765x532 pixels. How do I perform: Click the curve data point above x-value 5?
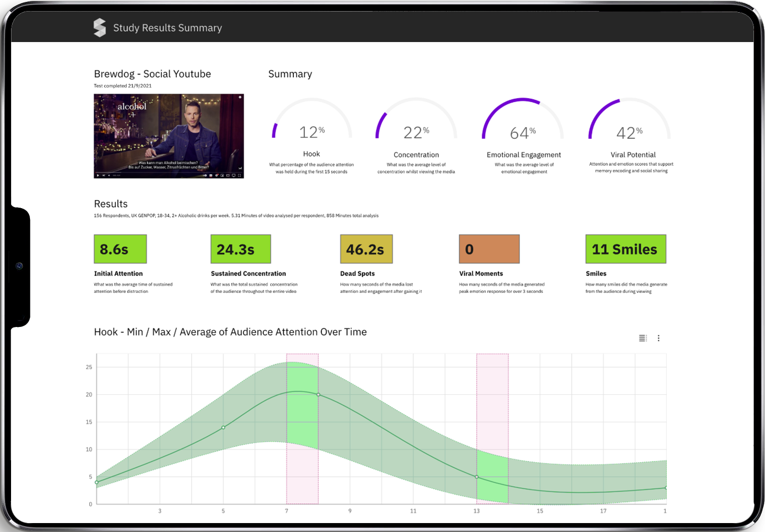pos(223,427)
